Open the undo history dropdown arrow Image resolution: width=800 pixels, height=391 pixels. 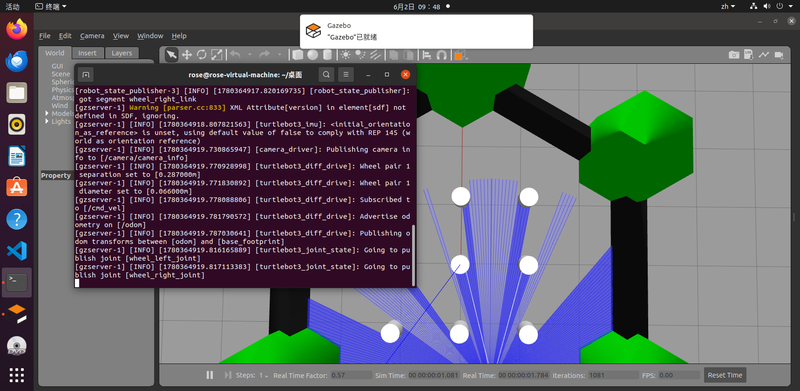pyautogui.click(x=250, y=55)
